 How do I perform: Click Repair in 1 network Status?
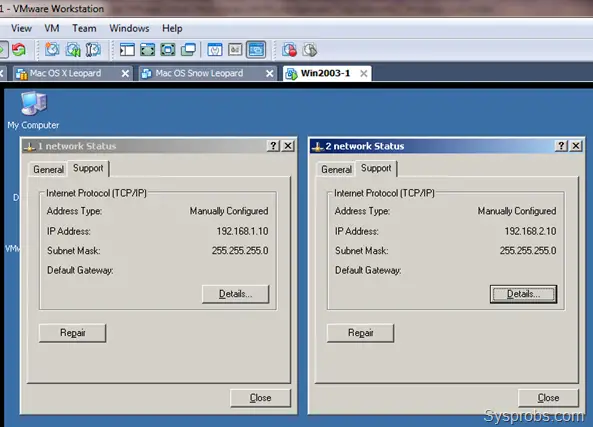(73, 333)
